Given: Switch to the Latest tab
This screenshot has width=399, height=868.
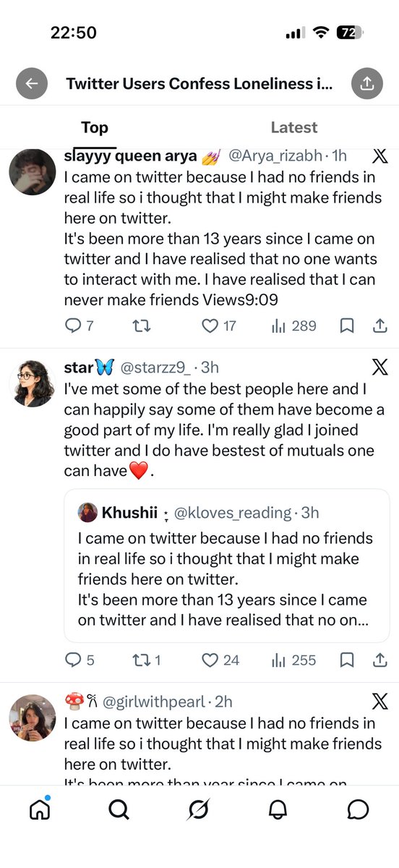Looking at the screenshot, I should coord(294,127).
